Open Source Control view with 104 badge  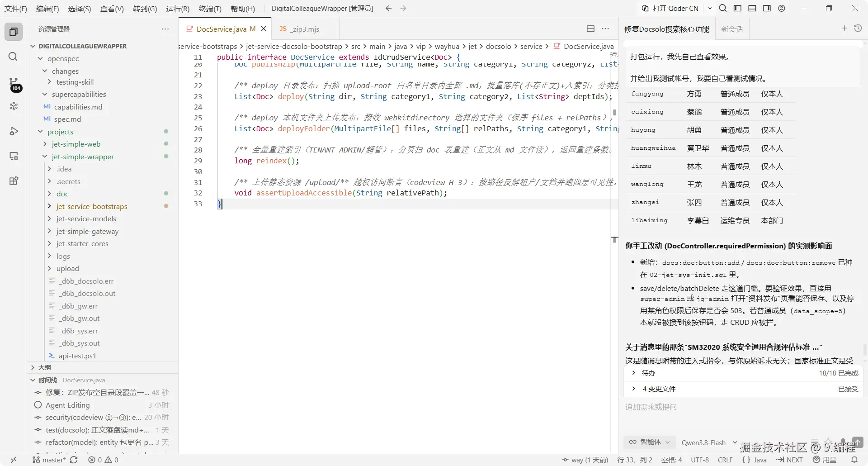point(14,84)
